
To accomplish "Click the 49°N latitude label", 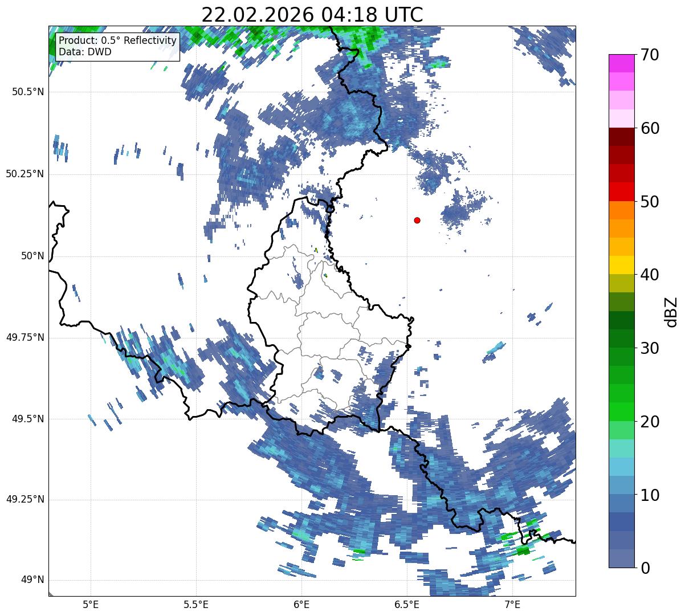I will click(x=32, y=580).
